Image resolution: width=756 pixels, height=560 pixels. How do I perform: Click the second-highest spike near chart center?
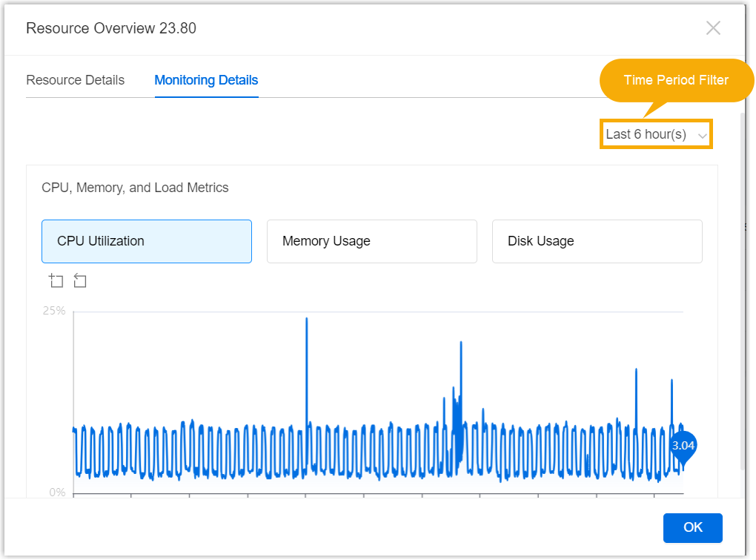point(461,346)
